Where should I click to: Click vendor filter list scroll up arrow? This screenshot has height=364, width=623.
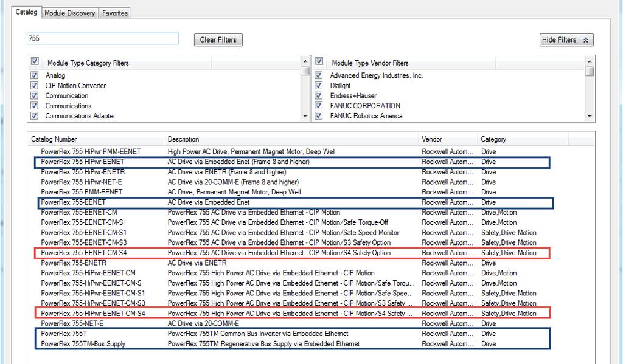(x=590, y=61)
